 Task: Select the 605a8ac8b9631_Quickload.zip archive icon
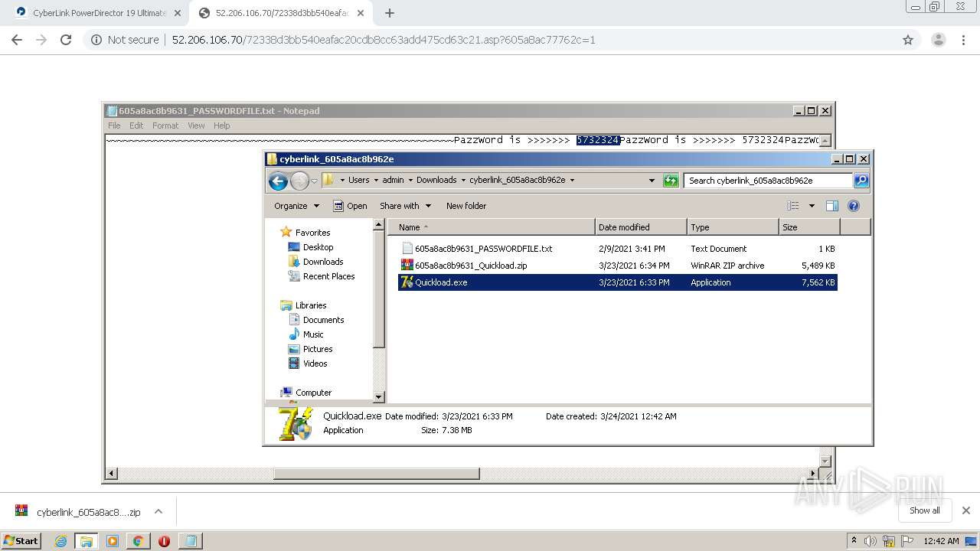pyautogui.click(x=407, y=266)
